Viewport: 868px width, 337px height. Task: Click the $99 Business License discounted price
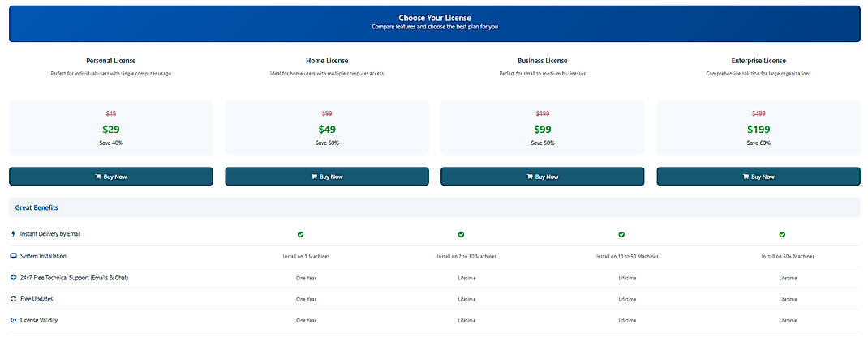click(x=543, y=130)
